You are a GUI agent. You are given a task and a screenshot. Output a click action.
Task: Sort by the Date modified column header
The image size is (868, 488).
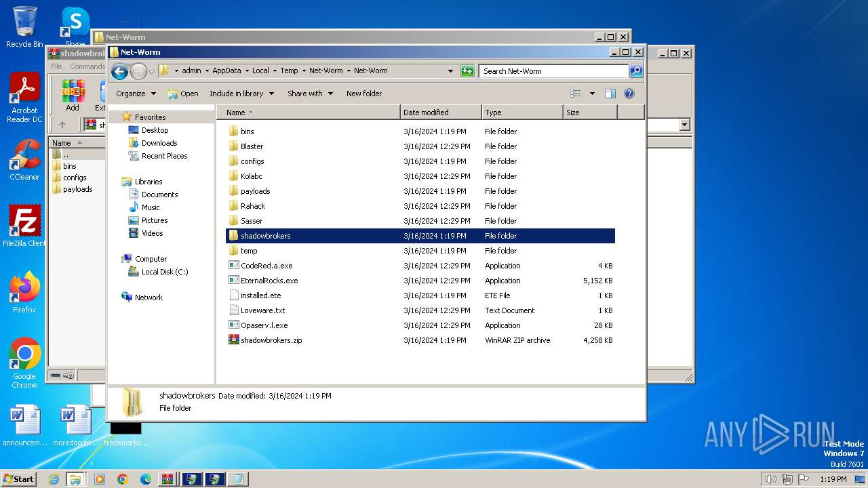441,113
